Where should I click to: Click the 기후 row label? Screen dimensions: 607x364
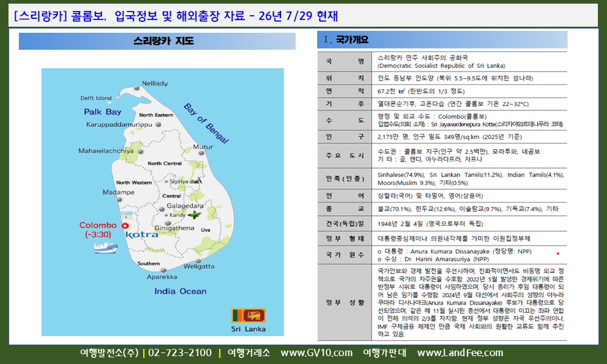[x=345, y=104]
